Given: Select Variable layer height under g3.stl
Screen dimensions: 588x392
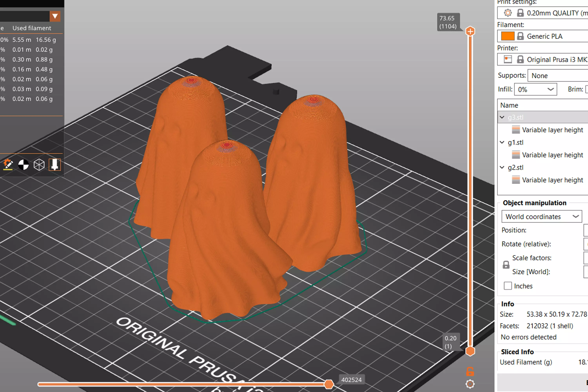Looking at the screenshot, I should coord(553,130).
